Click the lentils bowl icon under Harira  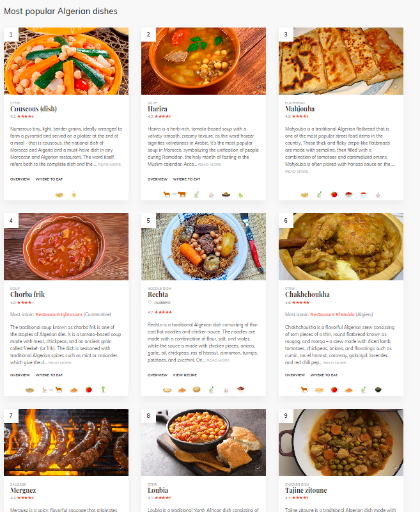[226, 195]
